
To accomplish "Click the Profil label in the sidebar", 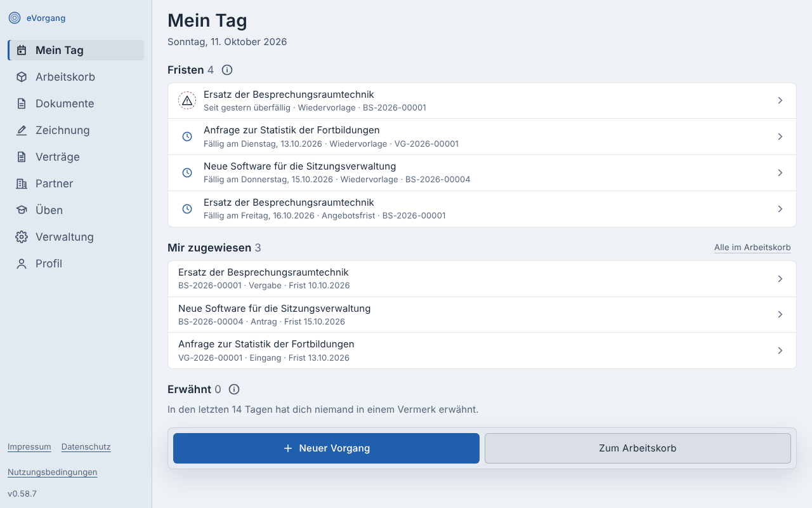I will pyautogui.click(x=49, y=264).
